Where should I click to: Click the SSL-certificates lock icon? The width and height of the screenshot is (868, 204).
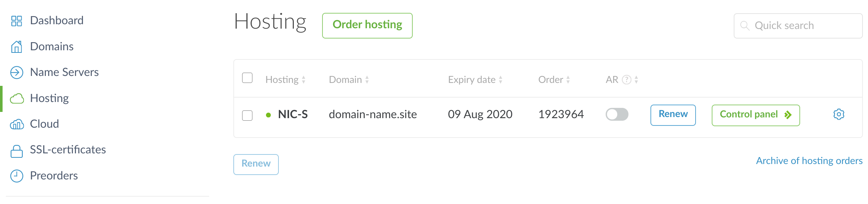point(17,150)
